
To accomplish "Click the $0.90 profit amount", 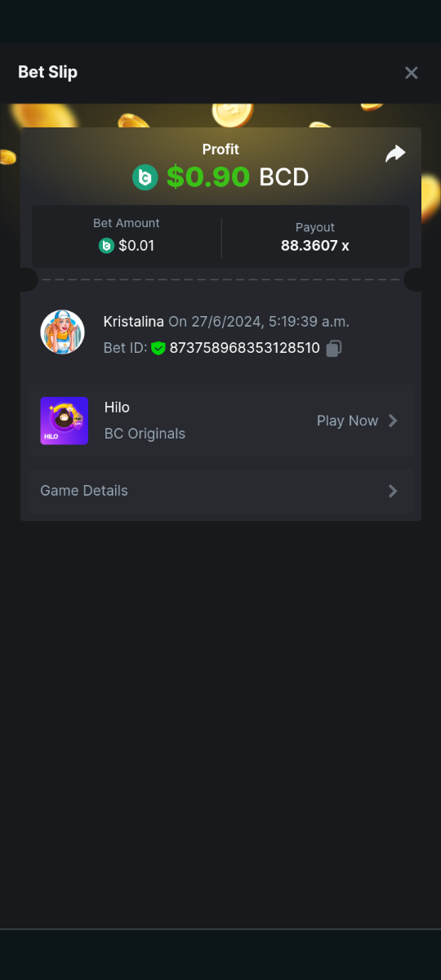I will click(208, 177).
